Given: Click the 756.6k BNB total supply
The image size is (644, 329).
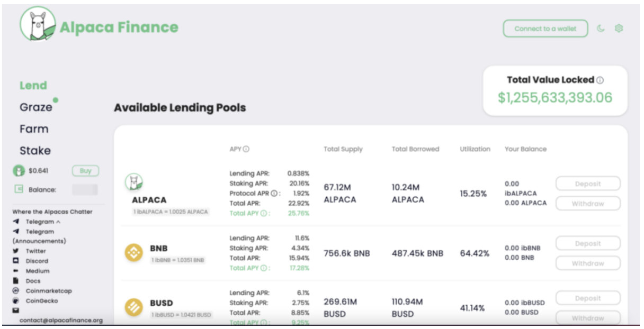Looking at the screenshot, I should (347, 253).
